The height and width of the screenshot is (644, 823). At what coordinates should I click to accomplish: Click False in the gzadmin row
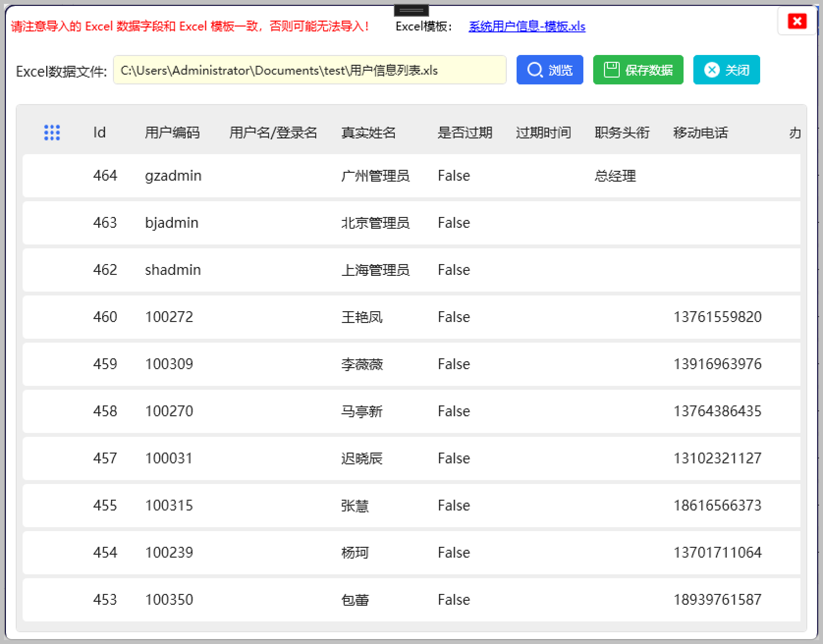[454, 176]
